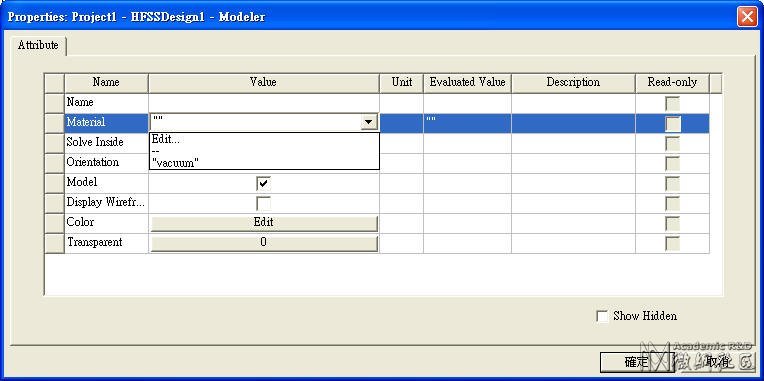The image size is (764, 381).
Task: Open Color Edit button
Action: pyautogui.click(x=264, y=223)
